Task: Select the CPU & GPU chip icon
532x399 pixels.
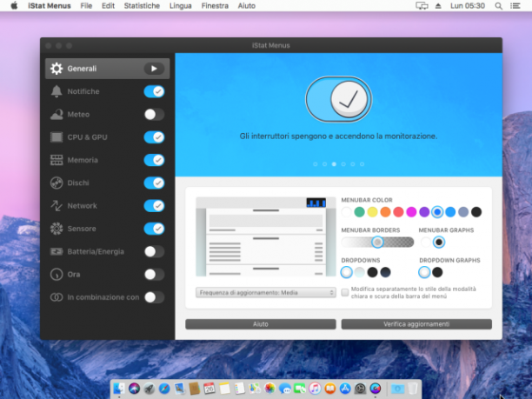Action: pyautogui.click(x=57, y=137)
